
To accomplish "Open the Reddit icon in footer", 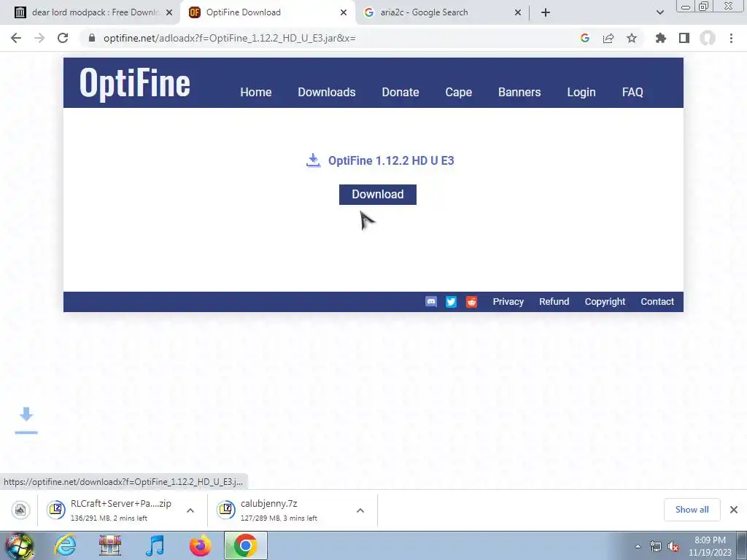I will (471, 301).
